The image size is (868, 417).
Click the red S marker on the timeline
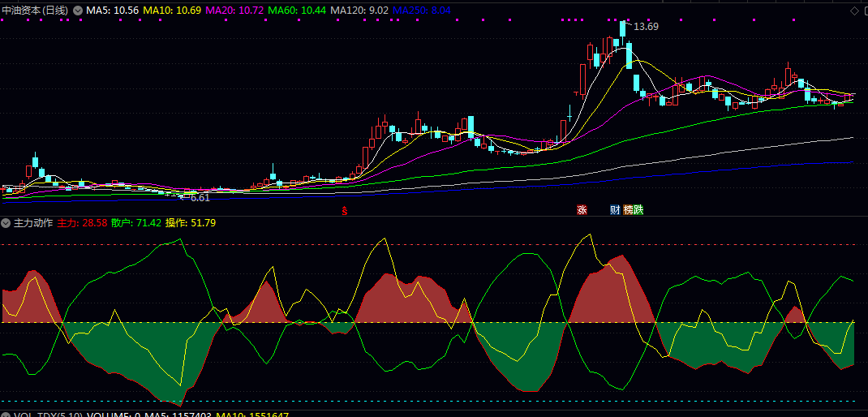pos(344,211)
